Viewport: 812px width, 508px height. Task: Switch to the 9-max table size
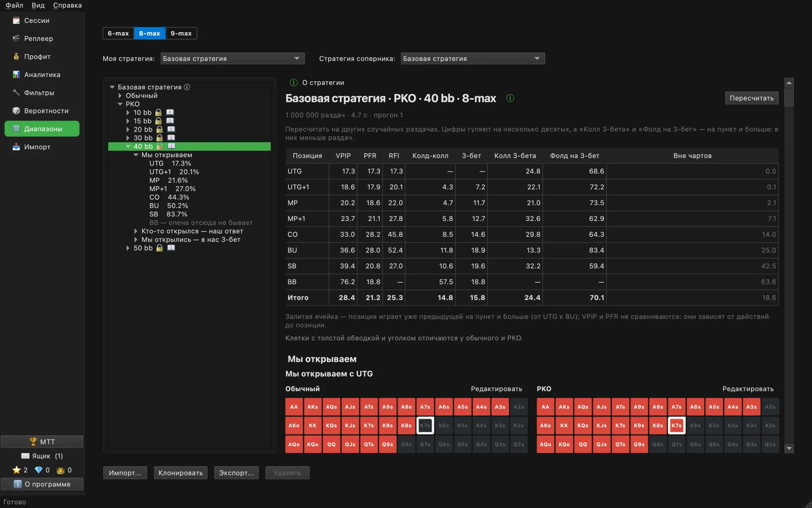[x=181, y=33]
